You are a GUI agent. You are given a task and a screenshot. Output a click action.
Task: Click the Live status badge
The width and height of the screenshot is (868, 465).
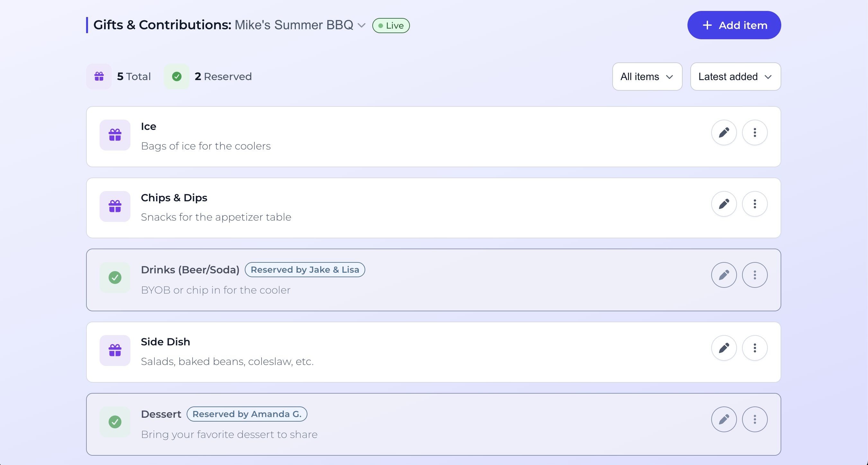(391, 26)
